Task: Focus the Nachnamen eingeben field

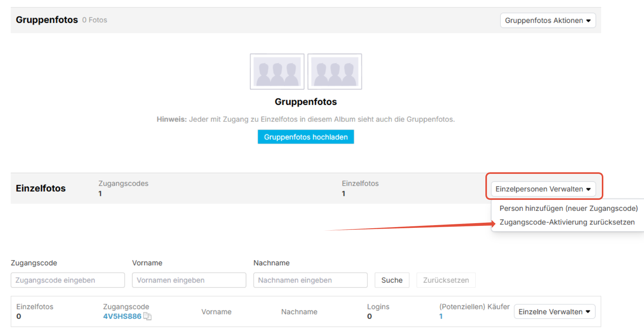Action: (x=310, y=280)
